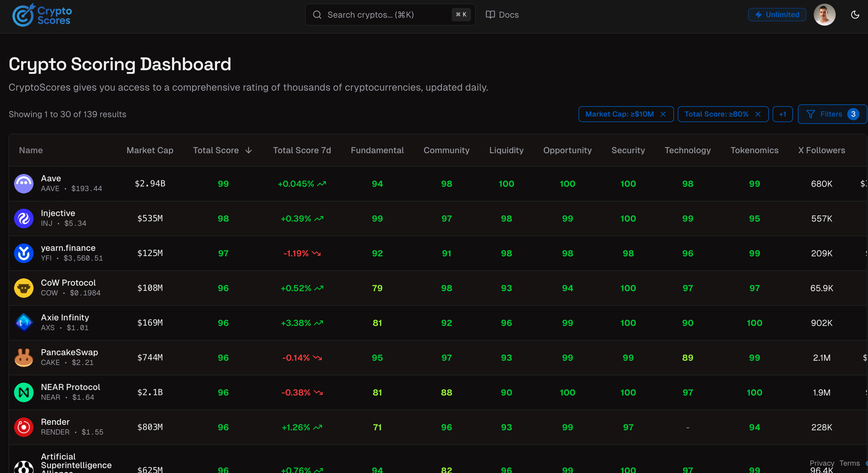Open the Filters panel showing 3 filters
This screenshot has height=473, width=868.
(x=832, y=114)
